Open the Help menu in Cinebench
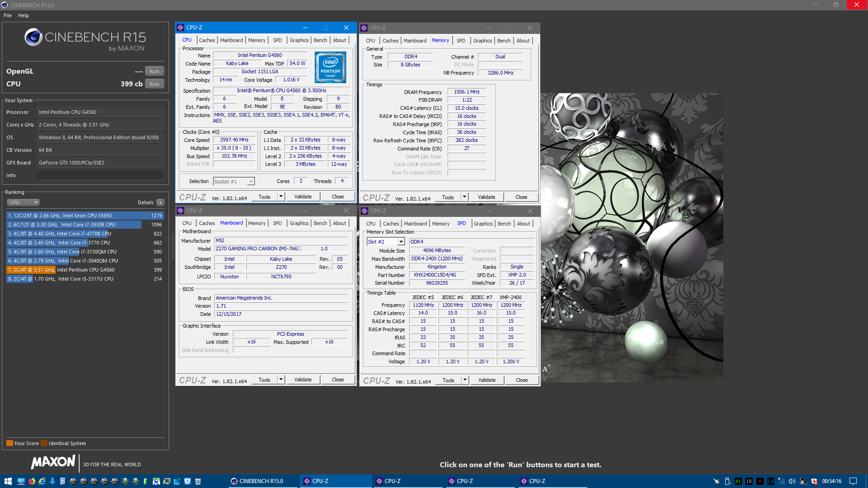The width and height of the screenshot is (868, 488). click(x=24, y=15)
